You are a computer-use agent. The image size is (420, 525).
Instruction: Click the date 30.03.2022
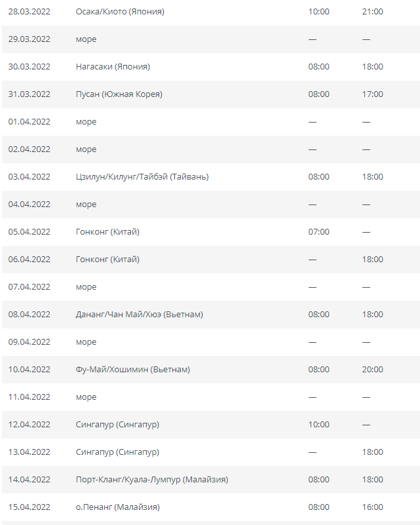pyautogui.click(x=29, y=67)
